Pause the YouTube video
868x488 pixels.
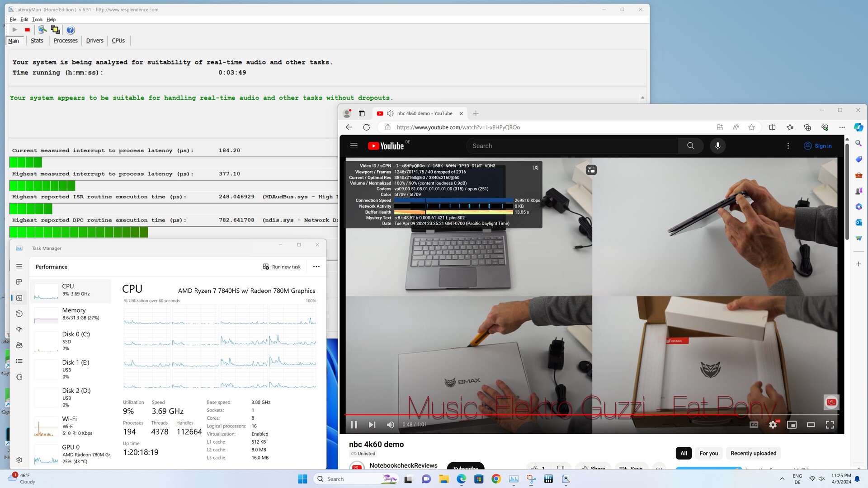click(354, 425)
